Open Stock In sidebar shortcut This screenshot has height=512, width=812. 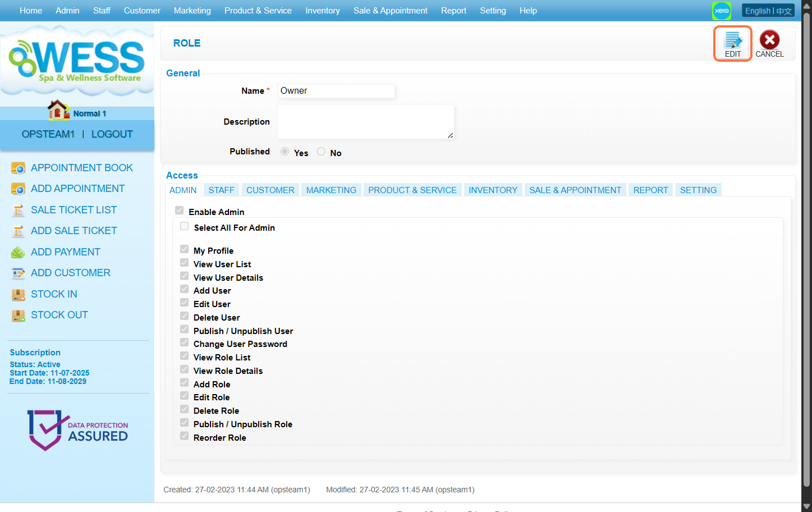tap(54, 294)
